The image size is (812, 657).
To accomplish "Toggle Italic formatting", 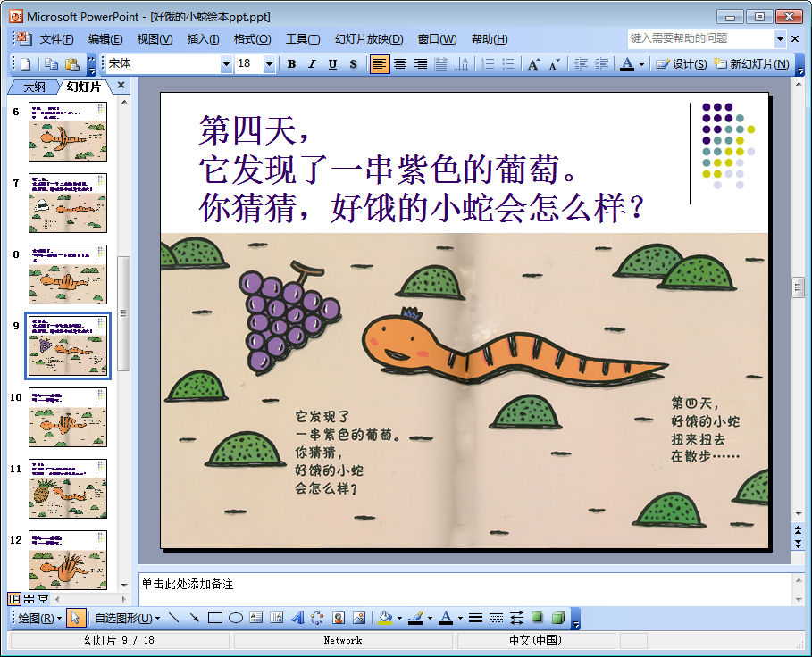I will (x=312, y=64).
